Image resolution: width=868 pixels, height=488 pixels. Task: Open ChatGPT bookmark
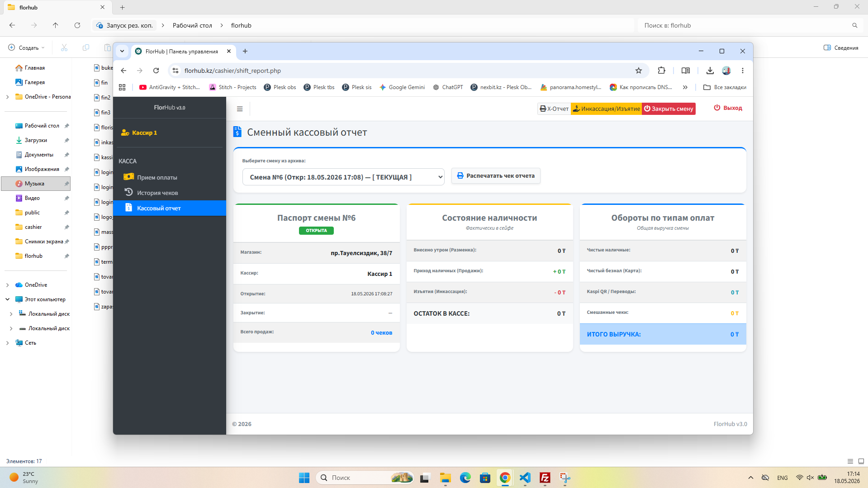tap(448, 87)
